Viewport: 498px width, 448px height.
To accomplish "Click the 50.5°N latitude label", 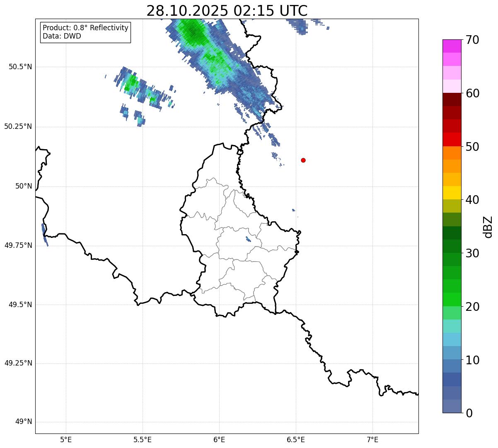I will coord(20,67).
